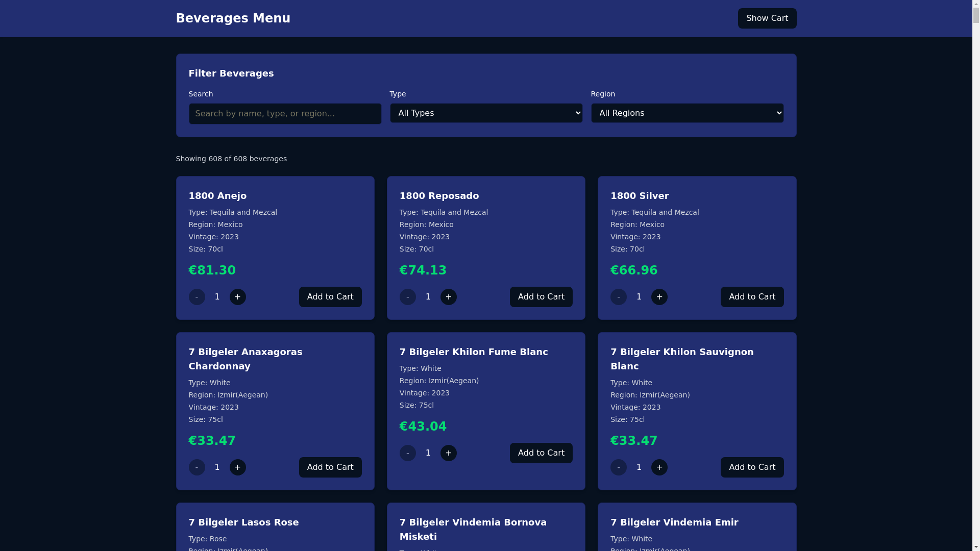The width and height of the screenshot is (980, 551).
Task: Open the cart with Show Cart
Action: tap(767, 18)
